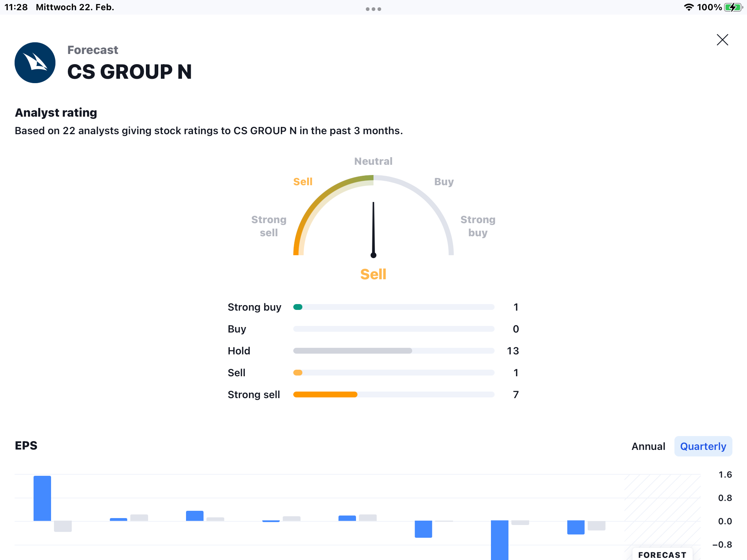The image size is (747, 560).
Task: Tap the Sell rating bar
Action: pyautogui.click(x=394, y=373)
